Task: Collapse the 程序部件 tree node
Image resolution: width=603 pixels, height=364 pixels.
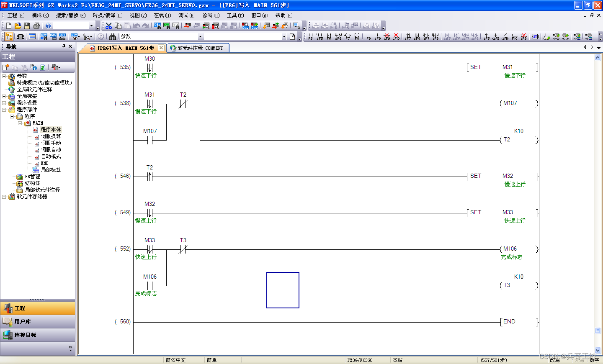Action: 4,110
